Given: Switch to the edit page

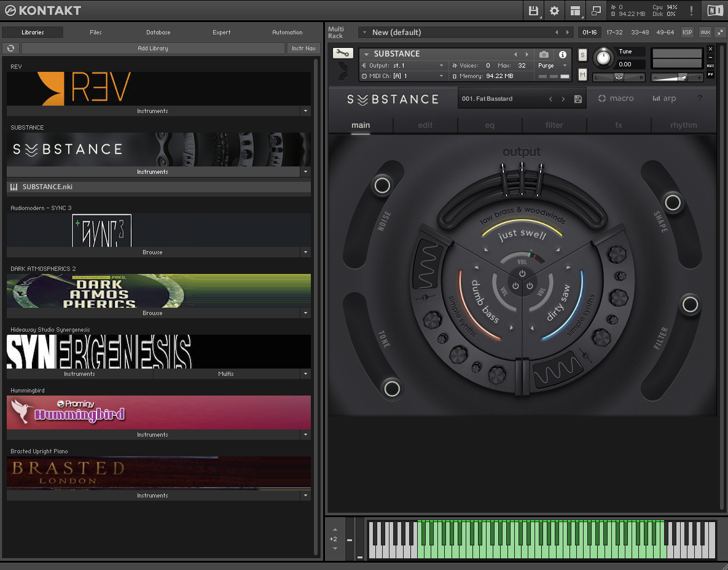Looking at the screenshot, I should coord(425,125).
